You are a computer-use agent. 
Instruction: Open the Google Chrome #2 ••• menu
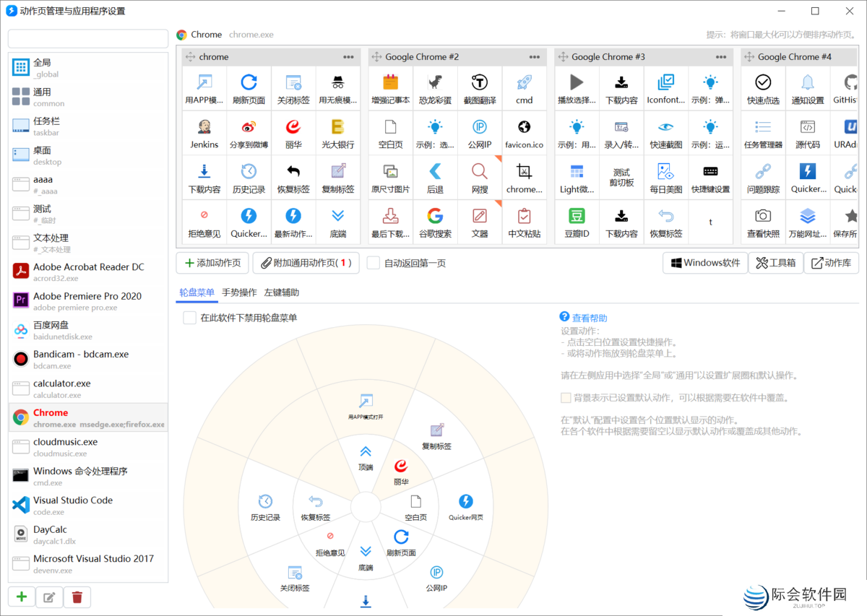pyautogui.click(x=535, y=56)
